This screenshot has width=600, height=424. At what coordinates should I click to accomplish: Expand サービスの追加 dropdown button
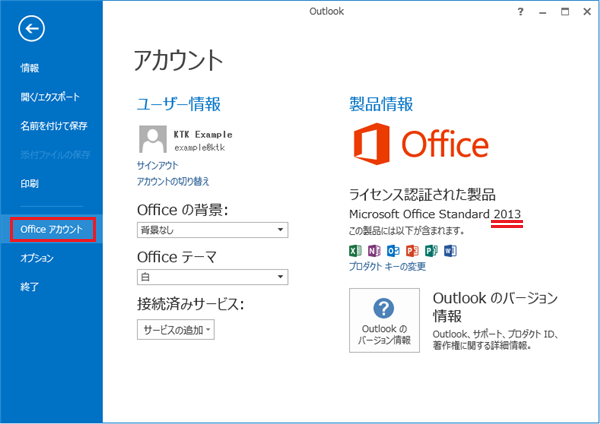click(x=176, y=329)
